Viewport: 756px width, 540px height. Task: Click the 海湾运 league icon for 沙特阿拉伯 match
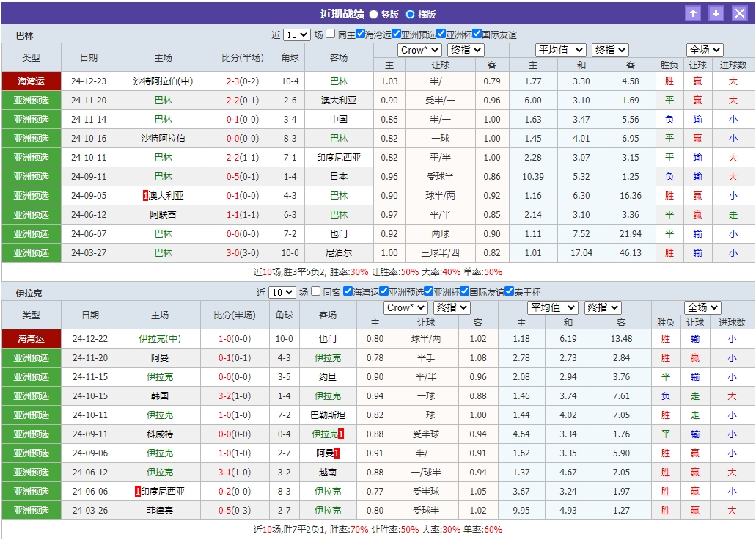(x=32, y=81)
